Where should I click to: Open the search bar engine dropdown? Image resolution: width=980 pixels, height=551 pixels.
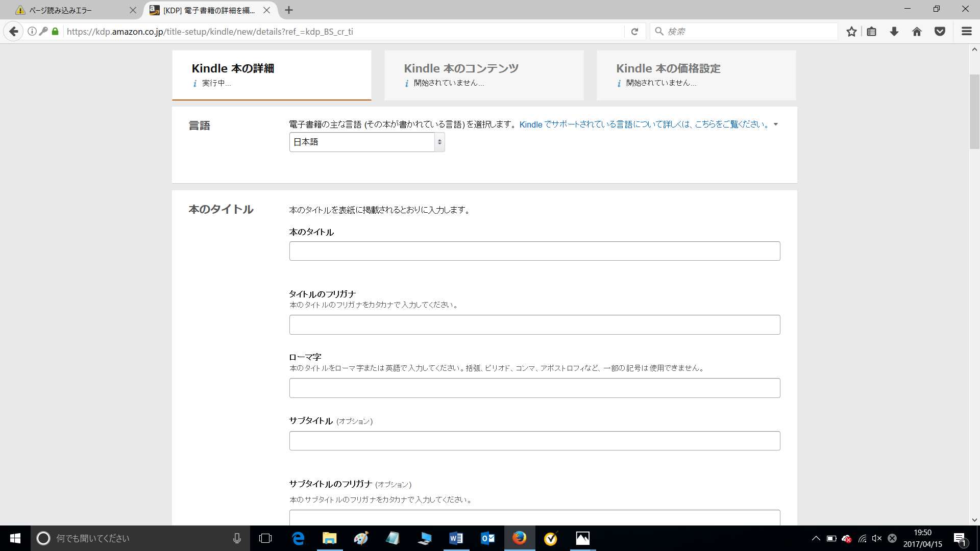[659, 31]
